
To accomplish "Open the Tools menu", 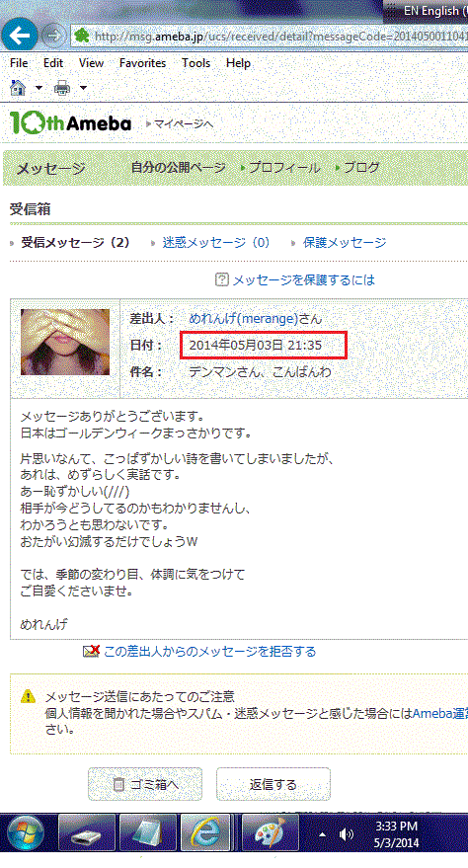I will pos(195,63).
